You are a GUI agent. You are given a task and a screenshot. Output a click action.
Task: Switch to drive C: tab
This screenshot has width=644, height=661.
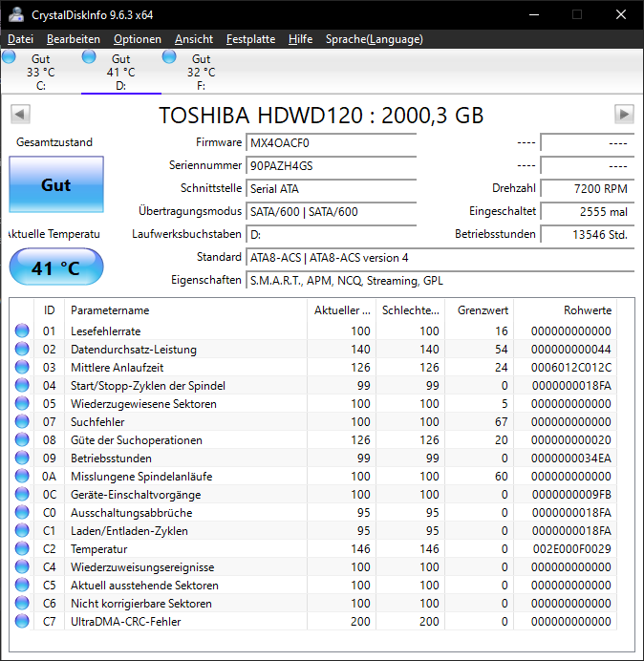pos(41,72)
